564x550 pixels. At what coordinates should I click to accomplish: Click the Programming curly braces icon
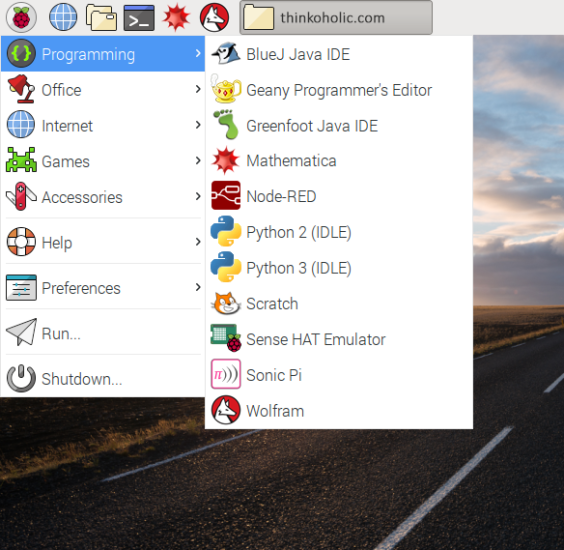point(21,54)
